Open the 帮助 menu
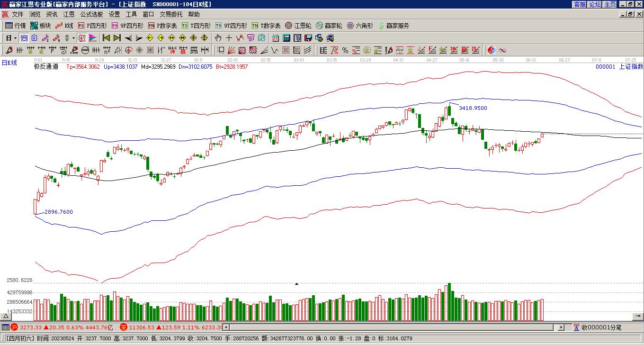This screenshot has height=345, width=644. coord(194,15)
